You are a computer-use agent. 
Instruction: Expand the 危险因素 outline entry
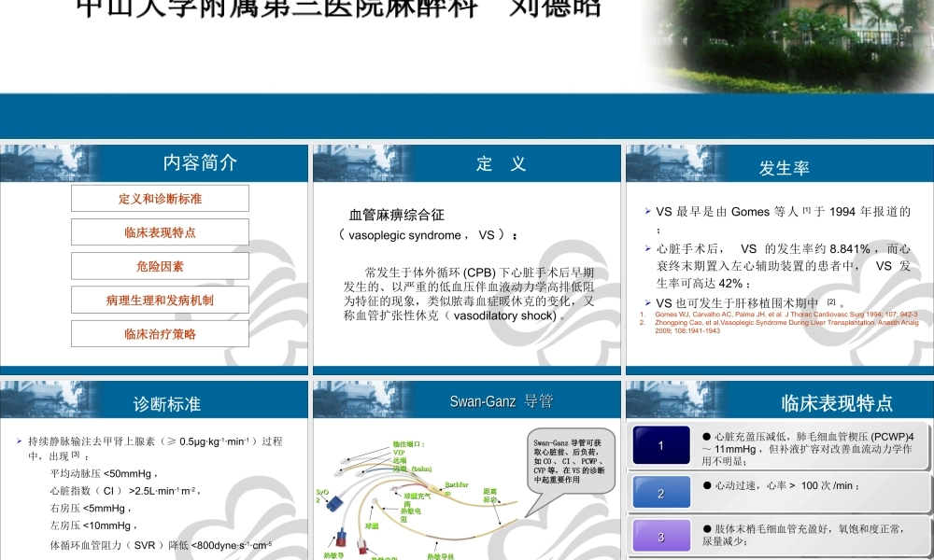pos(160,266)
